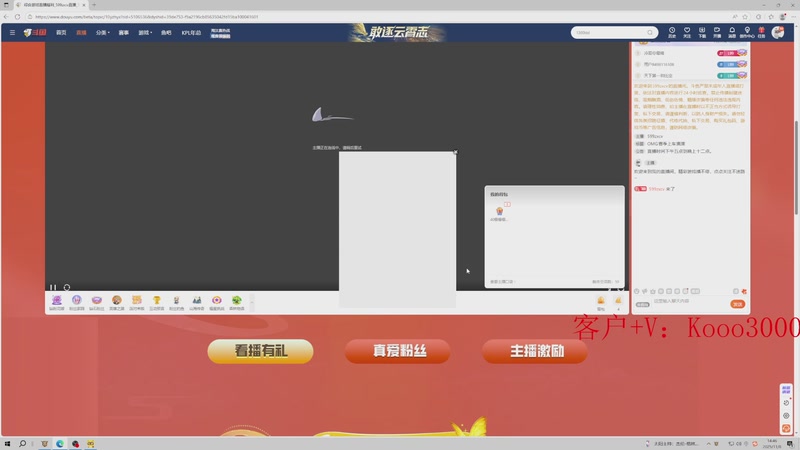Click the Douyu logo
The width and height of the screenshot is (800, 450).
[x=35, y=33]
